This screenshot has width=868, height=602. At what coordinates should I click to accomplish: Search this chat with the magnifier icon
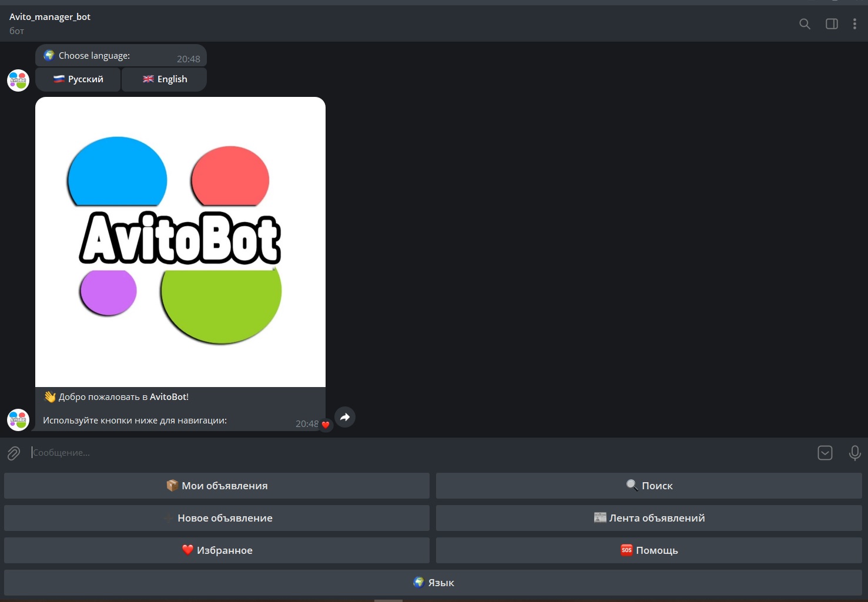805,24
